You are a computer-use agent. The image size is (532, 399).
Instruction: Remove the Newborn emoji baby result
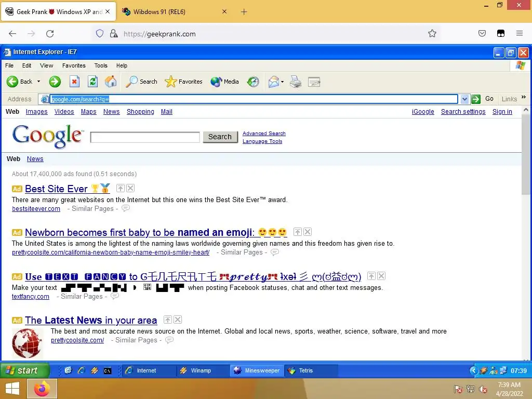(x=308, y=232)
